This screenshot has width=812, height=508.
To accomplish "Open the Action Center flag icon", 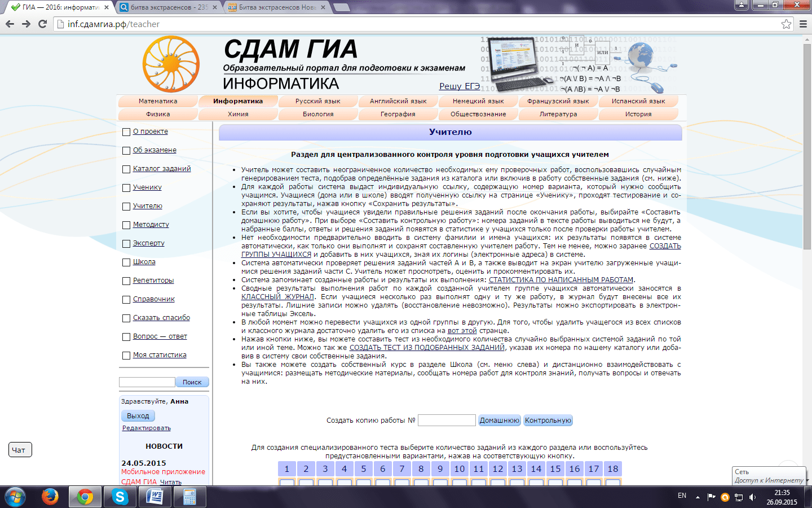I will pyautogui.click(x=712, y=497).
